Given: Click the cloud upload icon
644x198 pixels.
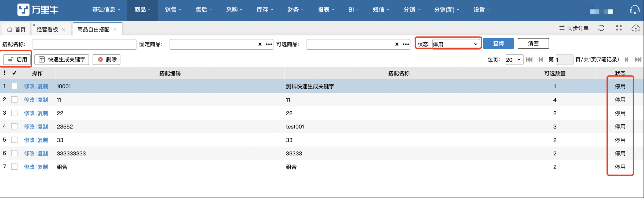Looking at the screenshot, I should [636, 28].
